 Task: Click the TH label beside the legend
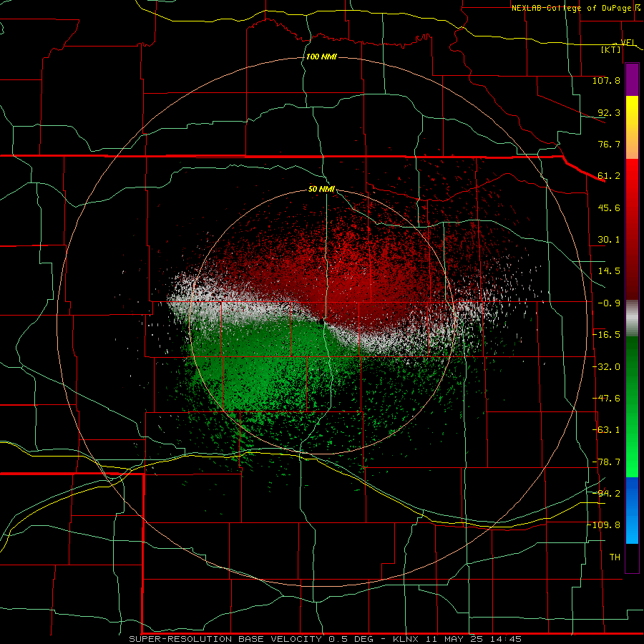click(615, 557)
